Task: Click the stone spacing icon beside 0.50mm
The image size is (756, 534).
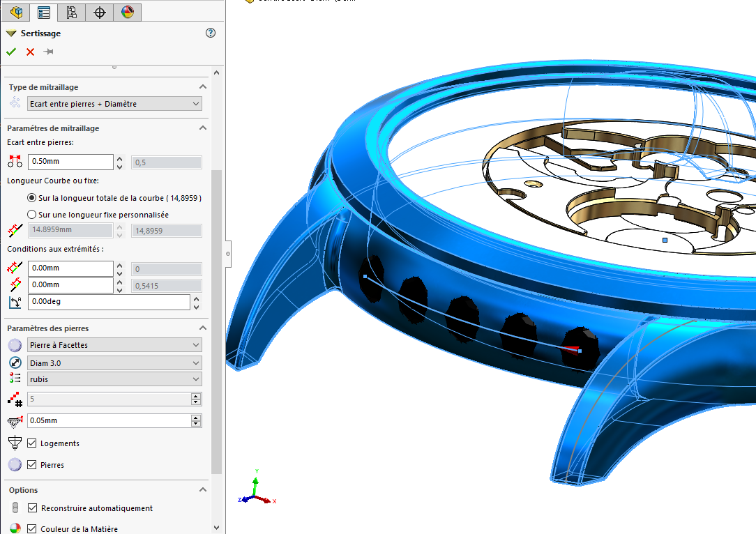Action: [15, 162]
